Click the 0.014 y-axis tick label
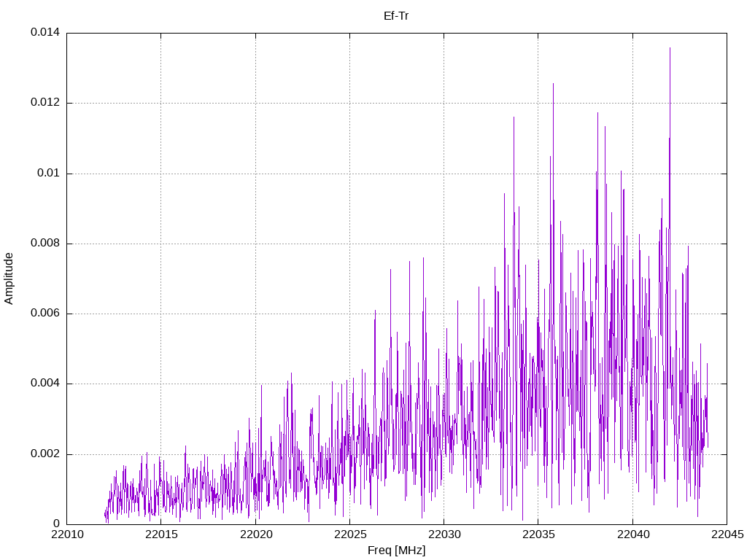The height and width of the screenshot is (560, 747). [x=45, y=32]
